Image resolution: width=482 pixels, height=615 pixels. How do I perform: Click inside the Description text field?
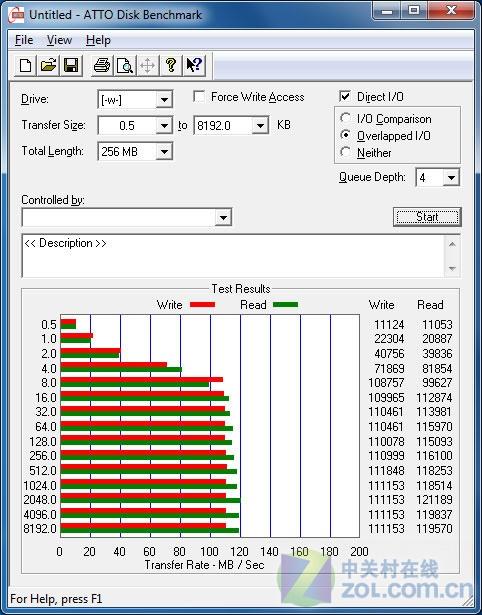233,256
